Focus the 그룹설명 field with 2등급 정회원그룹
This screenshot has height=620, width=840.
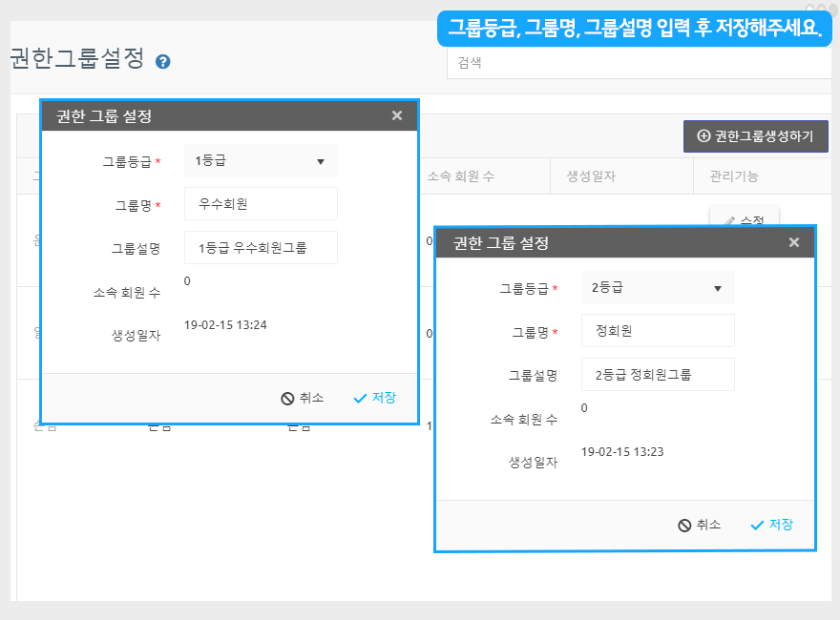pyautogui.click(x=658, y=375)
